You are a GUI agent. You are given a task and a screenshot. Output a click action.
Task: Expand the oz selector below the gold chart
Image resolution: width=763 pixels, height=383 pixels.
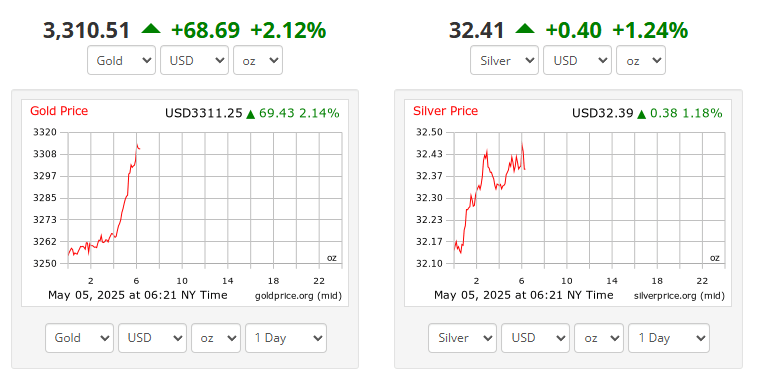click(216, 338)
